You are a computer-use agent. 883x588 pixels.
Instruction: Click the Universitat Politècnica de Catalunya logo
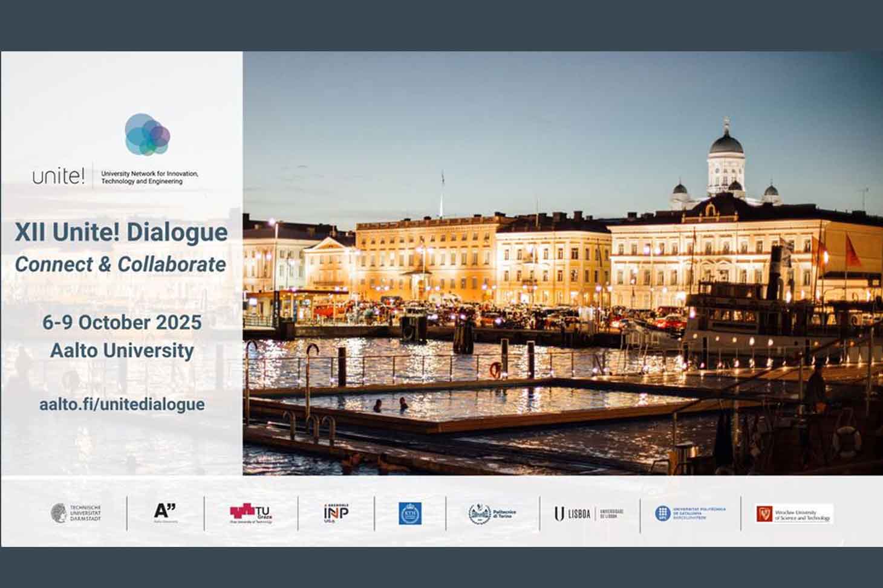click(x=690, y=514)
